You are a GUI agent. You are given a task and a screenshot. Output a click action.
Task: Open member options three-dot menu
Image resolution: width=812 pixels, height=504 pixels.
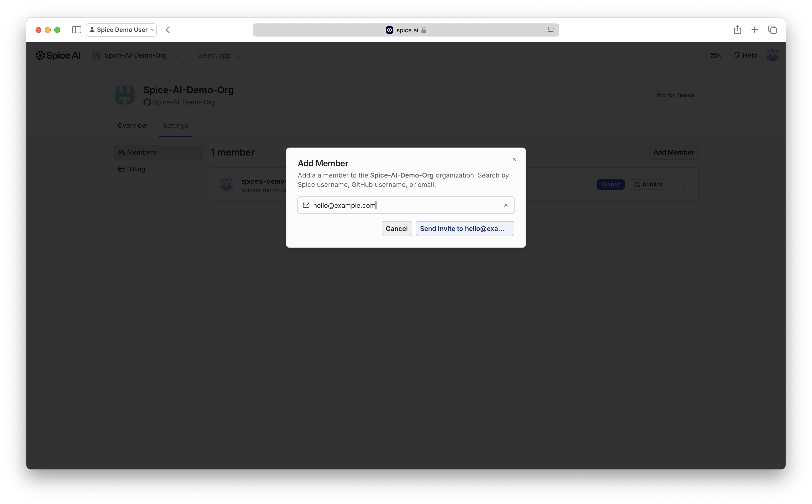pos(683,185)
